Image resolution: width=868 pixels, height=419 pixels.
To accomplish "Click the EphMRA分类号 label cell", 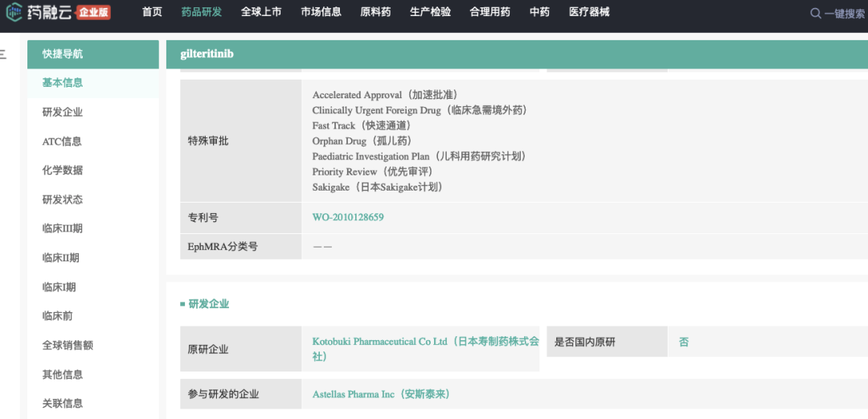I will [x=241, y=247].
